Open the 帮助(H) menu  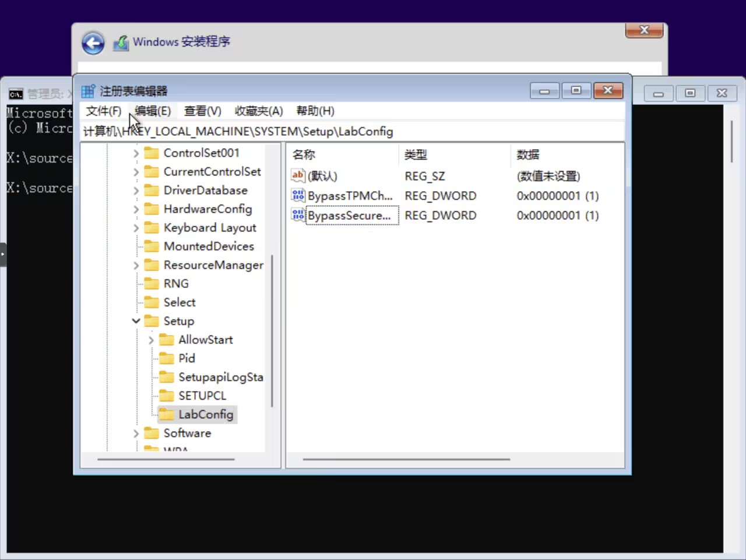(315, 111)
